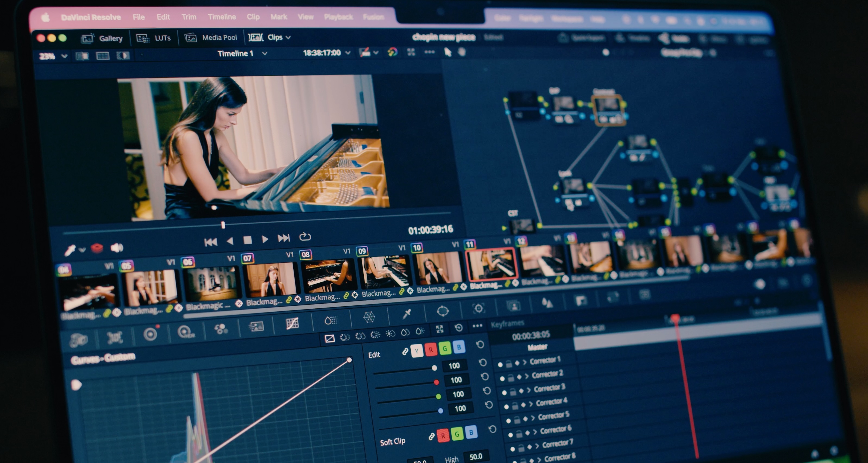Toggle Soft Clip blue B channel
Image resolution: width=868 pixels, height=463 pixels.
click(x=471, y=432)
